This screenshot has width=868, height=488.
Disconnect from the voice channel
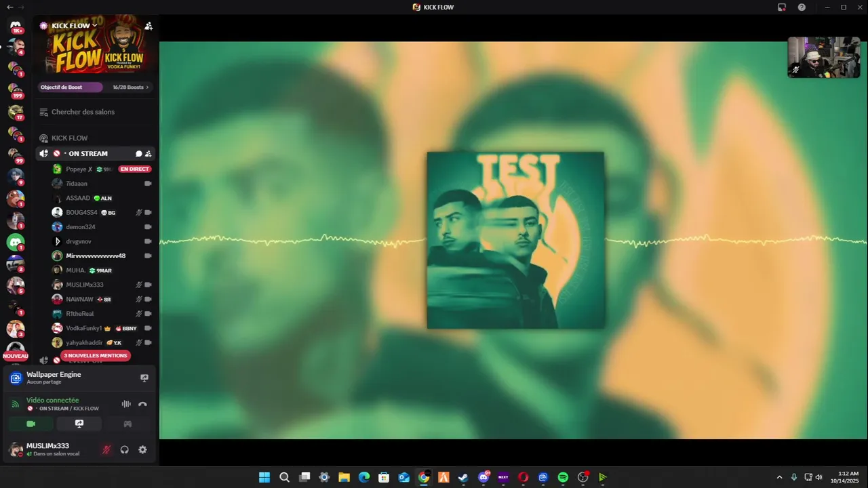(142, 404)
